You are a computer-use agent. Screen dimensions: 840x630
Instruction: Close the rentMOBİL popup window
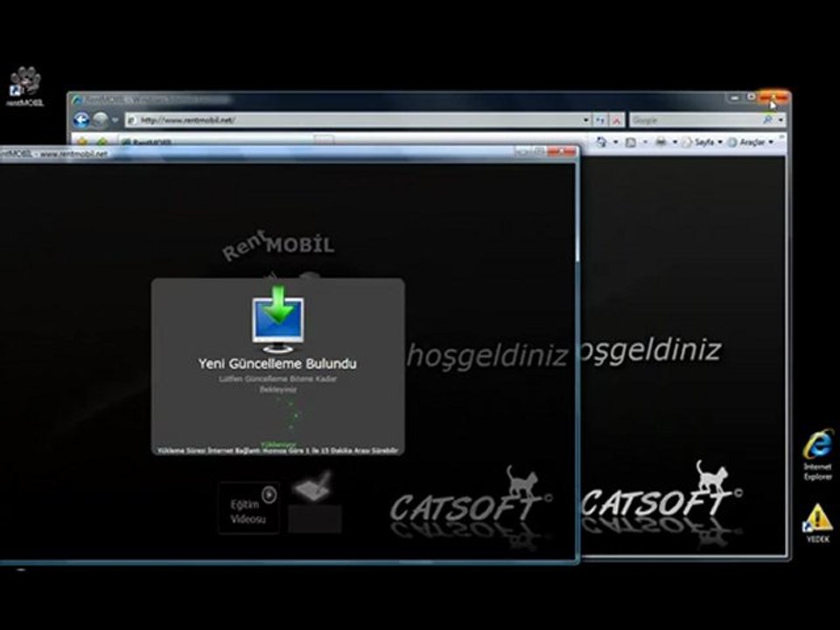[562, 152]
